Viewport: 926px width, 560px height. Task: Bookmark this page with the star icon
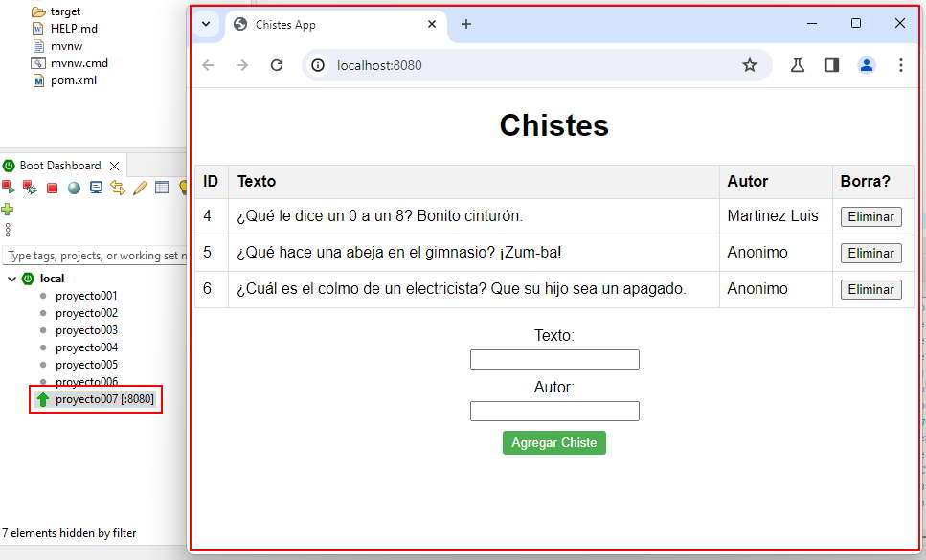coord(750,65)
